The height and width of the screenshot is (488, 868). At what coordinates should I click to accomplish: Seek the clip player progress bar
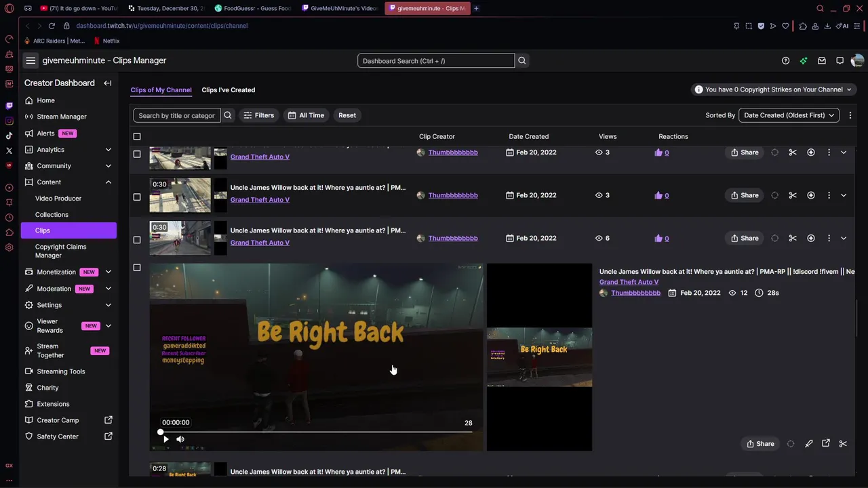pyautogui.click(x=316, y=432)
